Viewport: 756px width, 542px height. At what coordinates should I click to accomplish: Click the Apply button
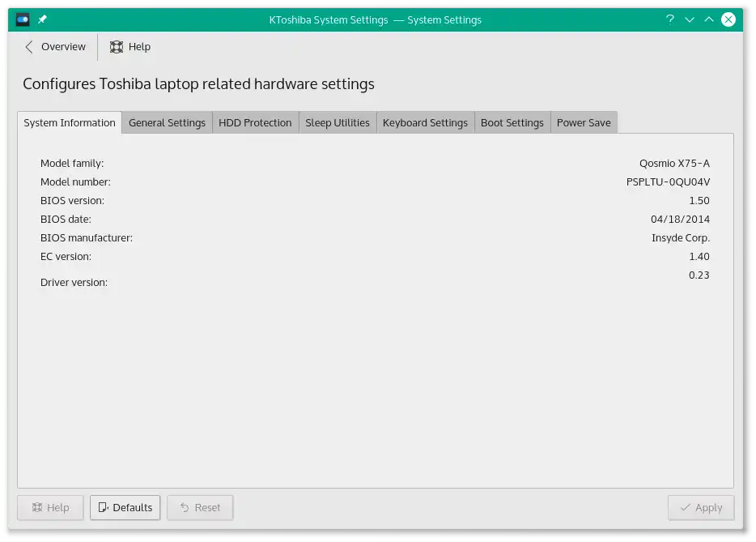coord(701,507)
